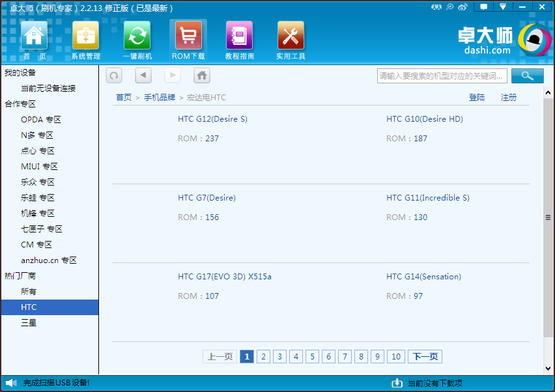Click the 首页 breadcrumb link
555x392 pixels.
pos(124,97)
